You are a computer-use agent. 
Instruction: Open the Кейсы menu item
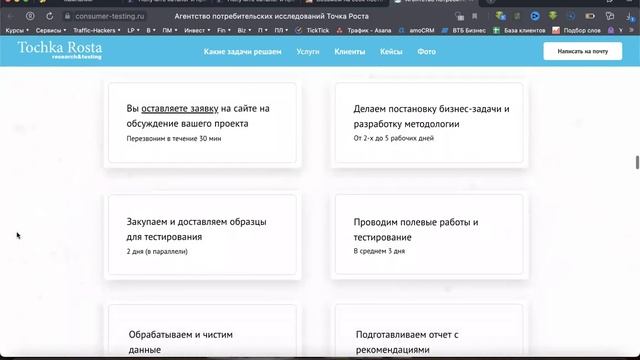tap(391, 52)
